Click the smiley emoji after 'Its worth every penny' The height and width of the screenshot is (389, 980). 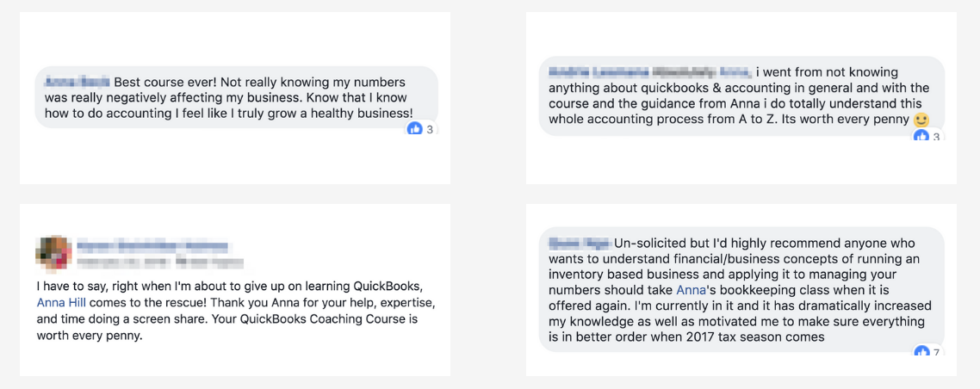921,120
